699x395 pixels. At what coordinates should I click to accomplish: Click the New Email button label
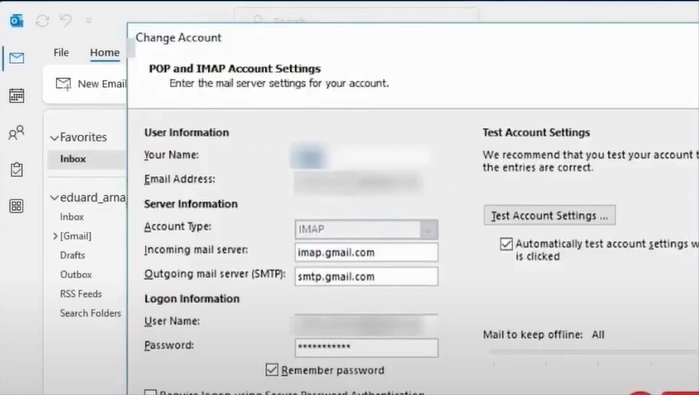[x=102, y=84]
